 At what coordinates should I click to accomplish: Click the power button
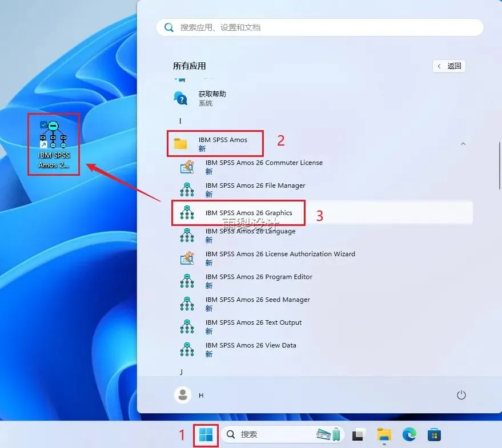461,395
